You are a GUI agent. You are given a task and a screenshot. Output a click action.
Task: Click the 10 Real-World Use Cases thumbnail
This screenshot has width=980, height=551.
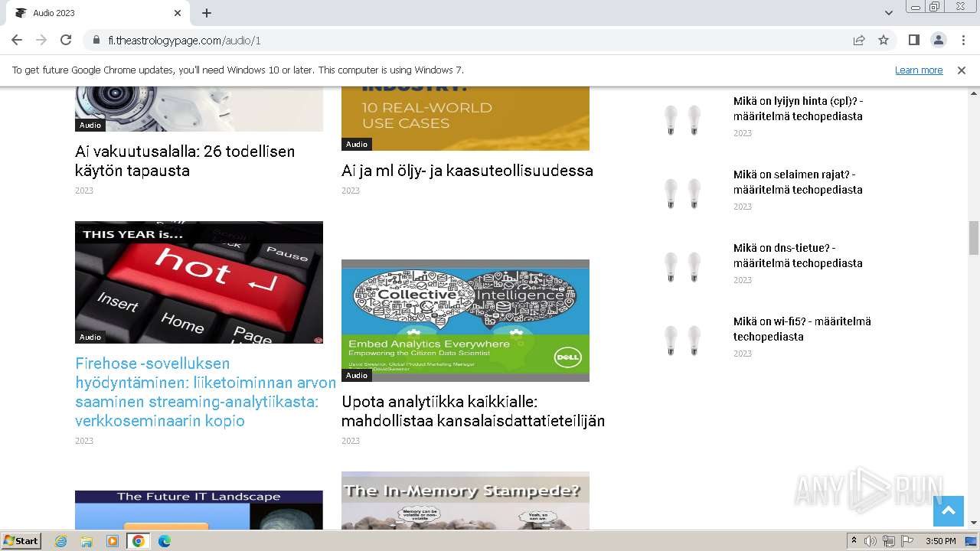[465, 119]
